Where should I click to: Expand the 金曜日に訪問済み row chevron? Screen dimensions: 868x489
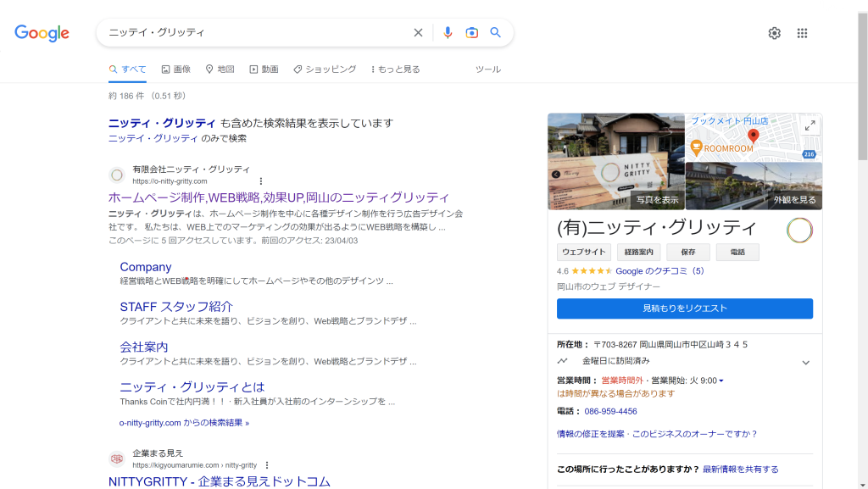point(806,363)
